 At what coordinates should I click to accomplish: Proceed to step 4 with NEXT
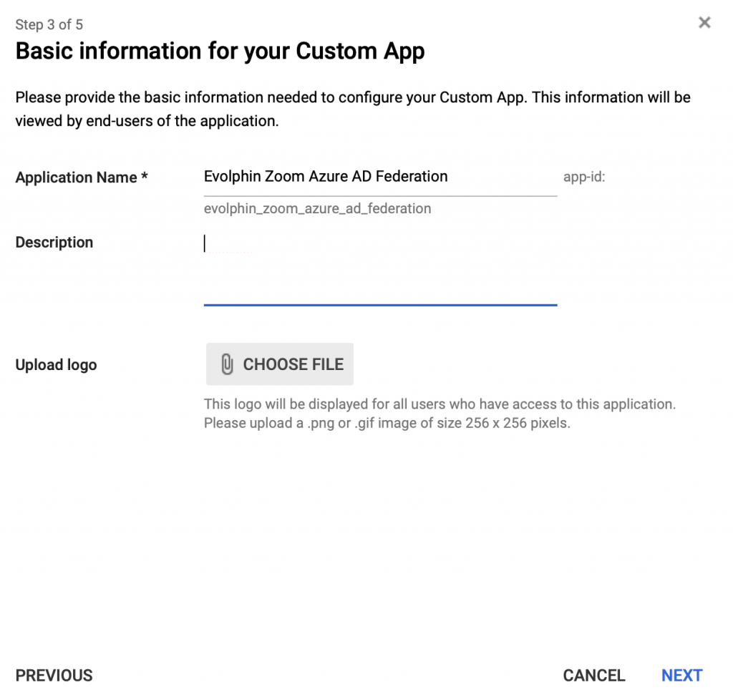point(681,675)
